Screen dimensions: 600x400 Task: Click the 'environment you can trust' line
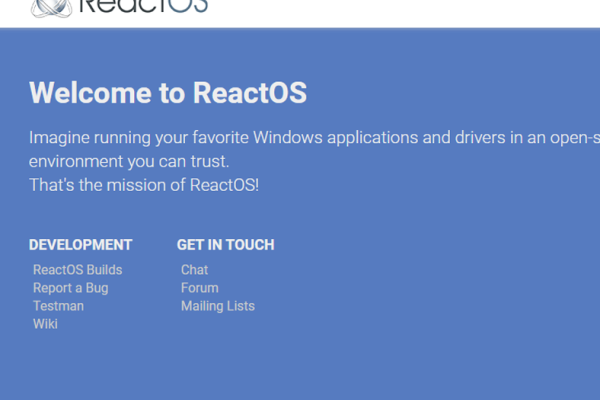129,161
